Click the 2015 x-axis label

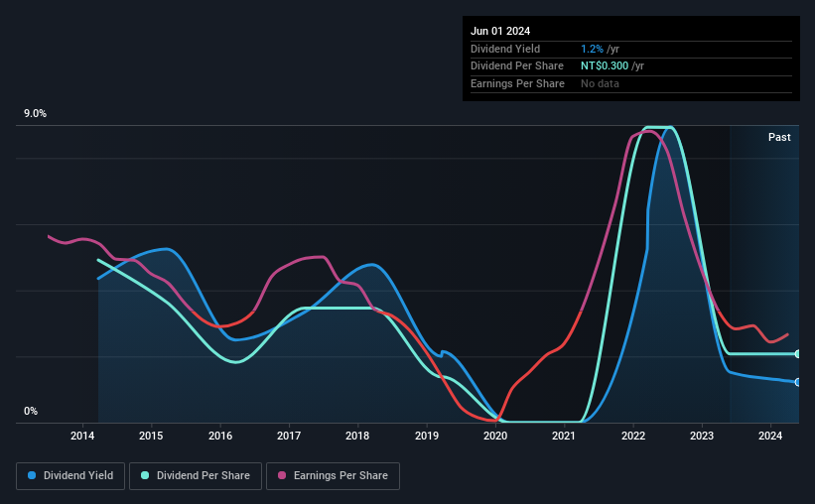[151, 436]
